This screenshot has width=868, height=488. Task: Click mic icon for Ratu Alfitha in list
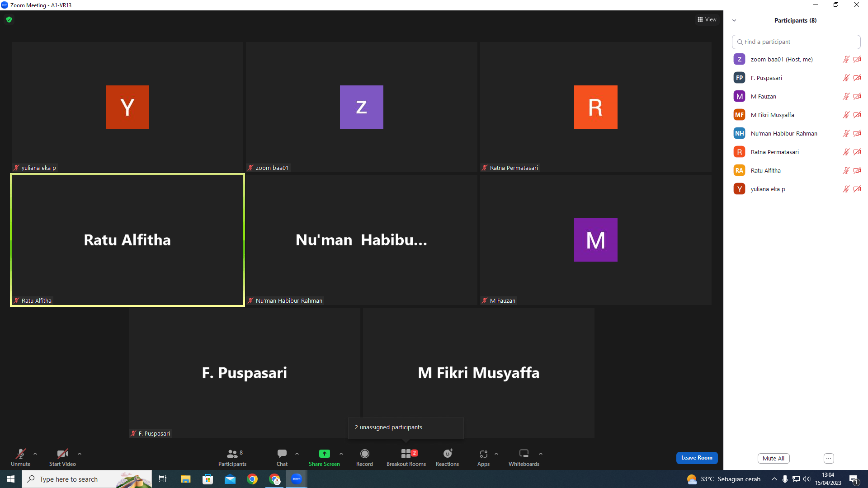pyautogui.click(x=846, y=170)
